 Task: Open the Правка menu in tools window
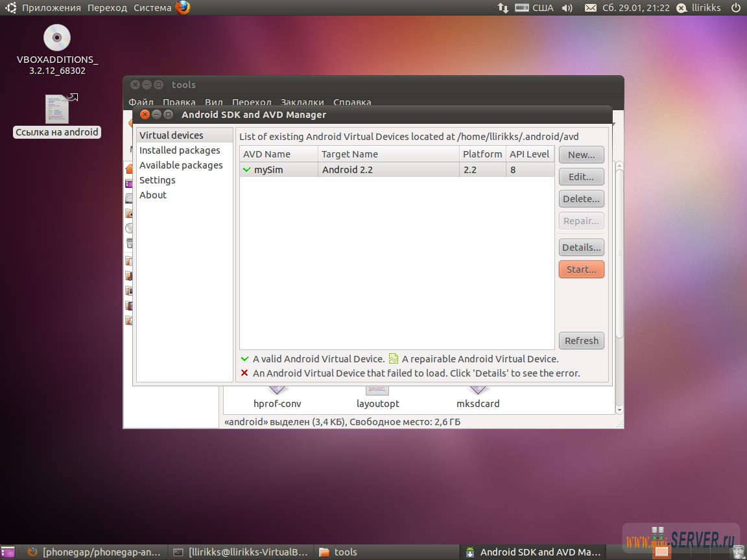click(179, 102)
